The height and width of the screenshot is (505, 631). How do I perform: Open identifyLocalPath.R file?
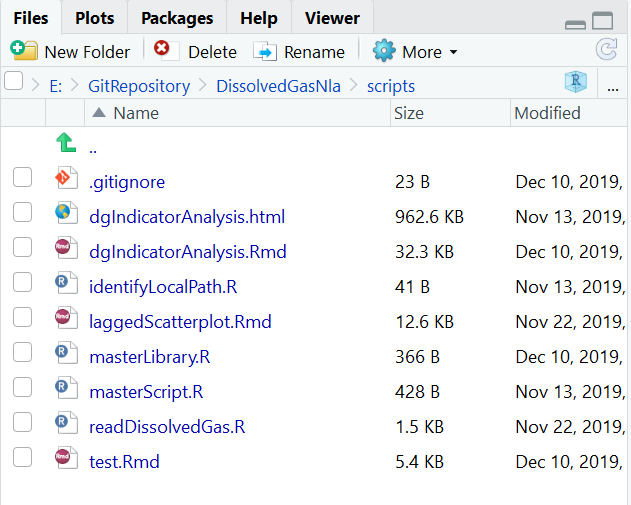(163, 287)
